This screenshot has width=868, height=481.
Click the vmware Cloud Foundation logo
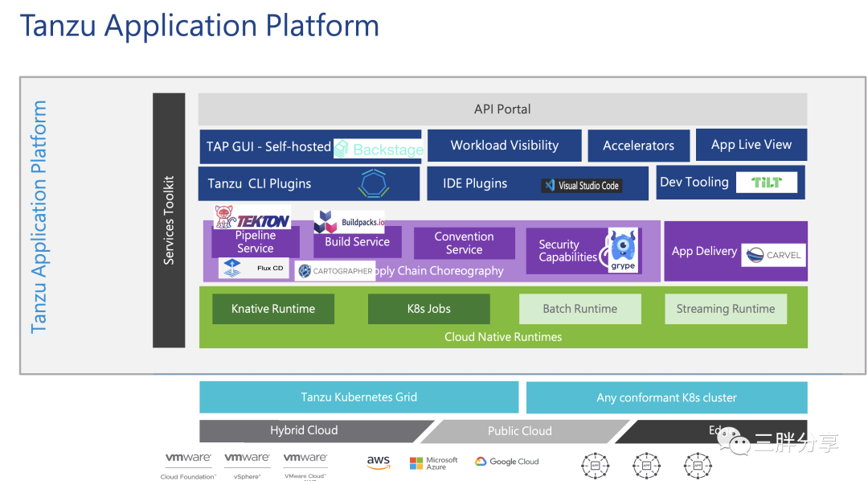tap(188, 466)
